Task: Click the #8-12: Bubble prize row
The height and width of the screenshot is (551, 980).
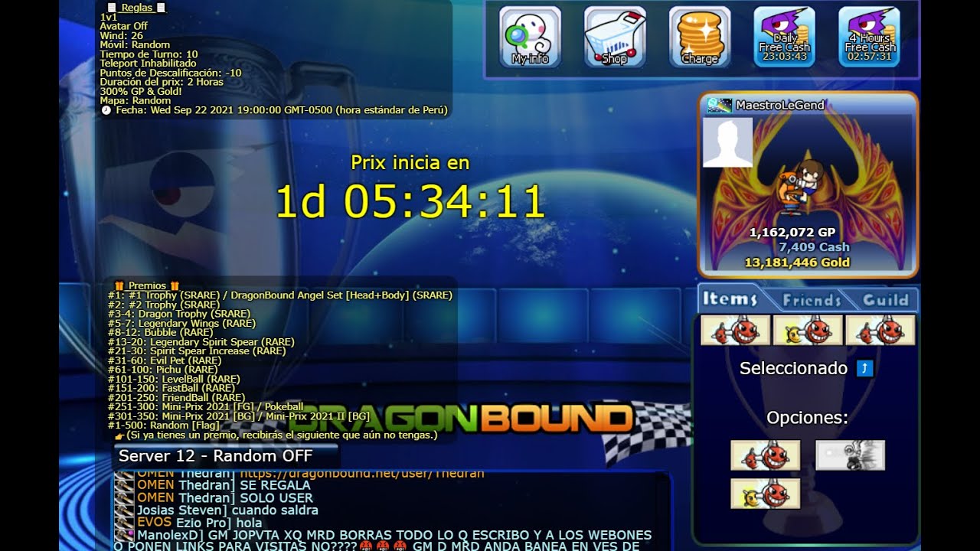Action: point(161,332)
